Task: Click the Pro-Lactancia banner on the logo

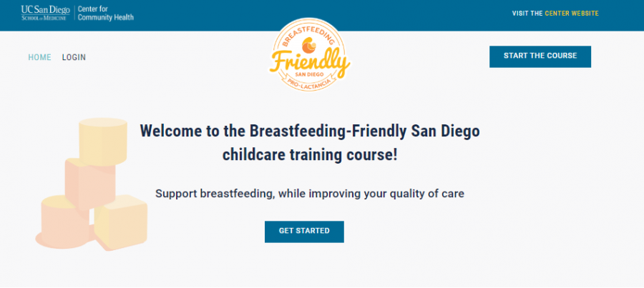Action: [x=310, y=83]
